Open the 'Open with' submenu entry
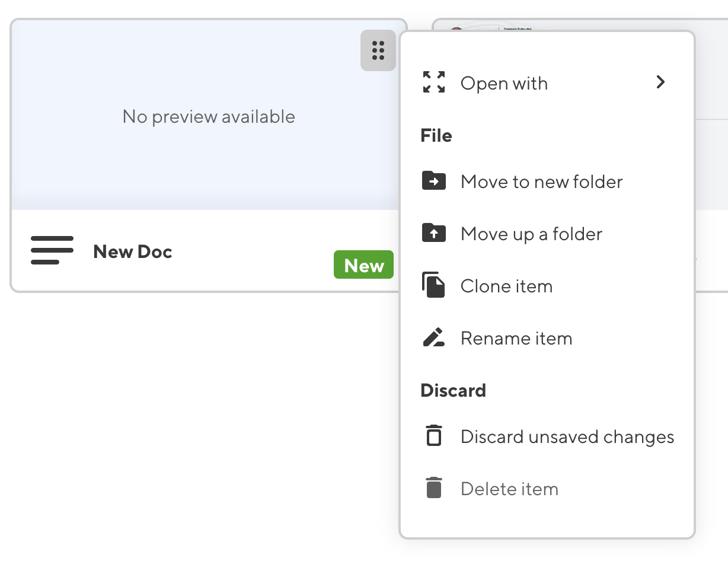This screenshot has width=728, height=561. click(504, 84)
